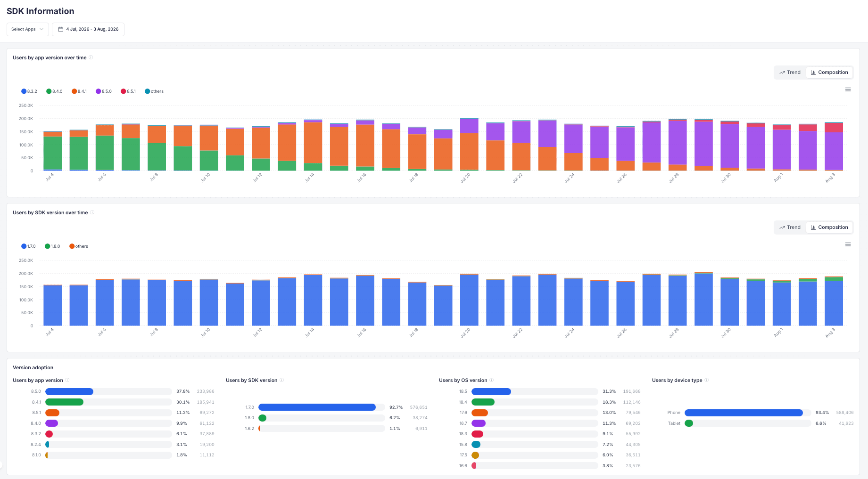Click the Jul 4 bar in SDK version chart
Image resolution: width=868 pixels, height=479 pixels.
point(52,305)
